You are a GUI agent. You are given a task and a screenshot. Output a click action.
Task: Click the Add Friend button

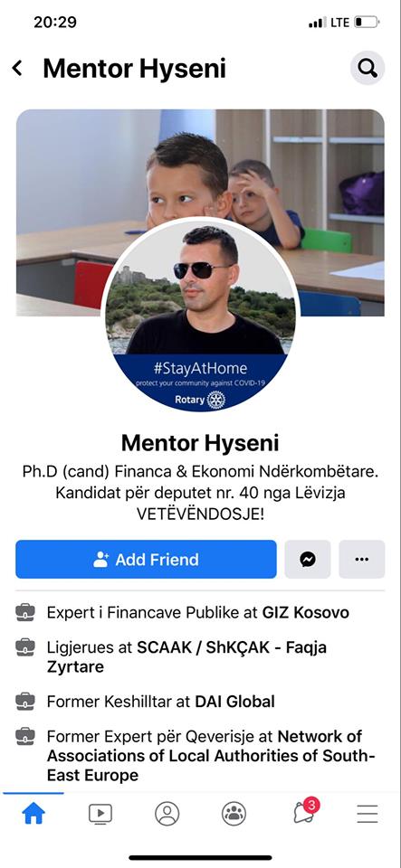[x=146, y=559]
